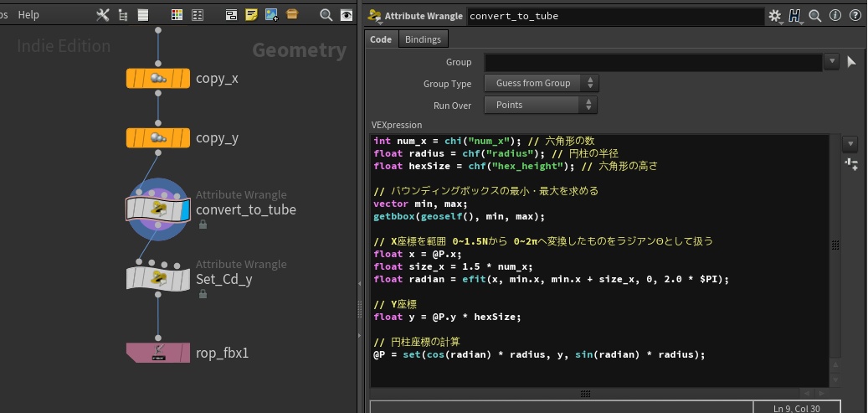Image resolution: width=868 pixels, height=413 pixels.
Task: Click the spare parameters icon beside VEXpression
Action: [850, 163]
